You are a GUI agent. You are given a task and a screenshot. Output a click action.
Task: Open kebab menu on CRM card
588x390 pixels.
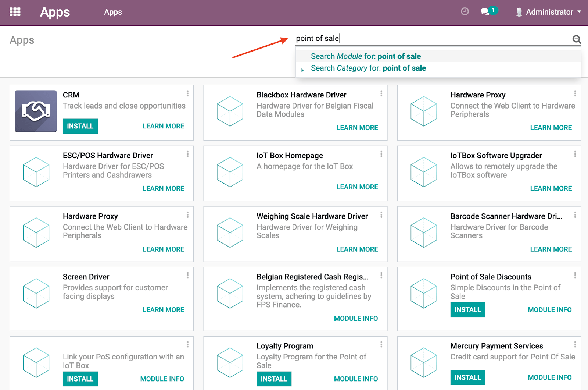coord(187,93)
